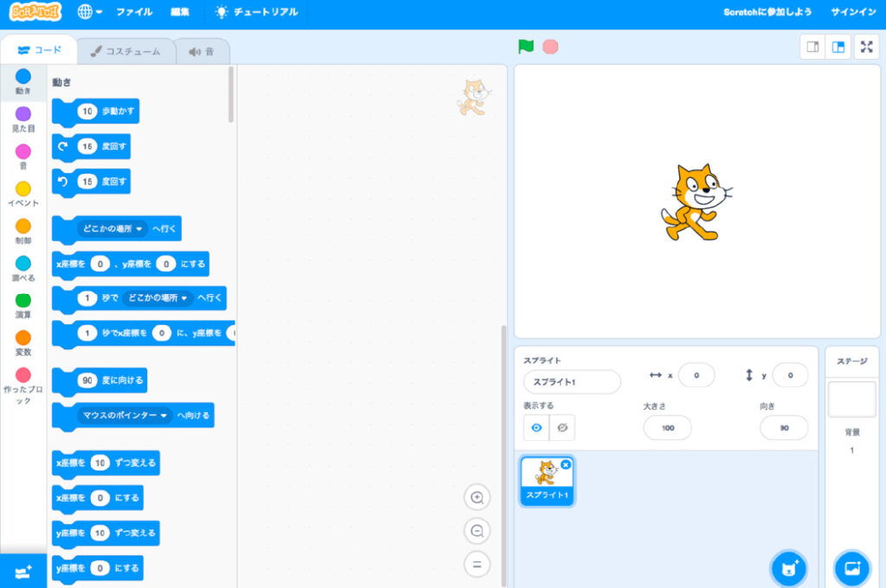Switch to small stage layout
This screenshot has width=886, height=588.
tap(812, 48)
